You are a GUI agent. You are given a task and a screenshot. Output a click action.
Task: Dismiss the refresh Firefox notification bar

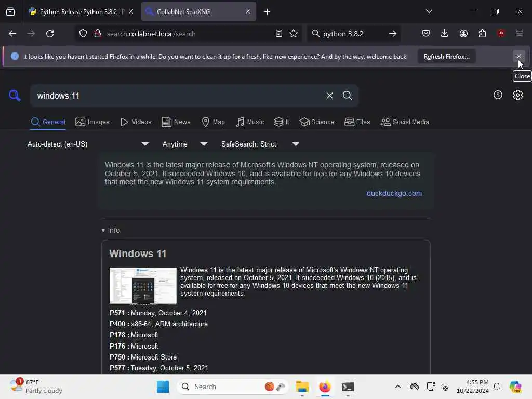pyautogui.click(x=519, y=56)
